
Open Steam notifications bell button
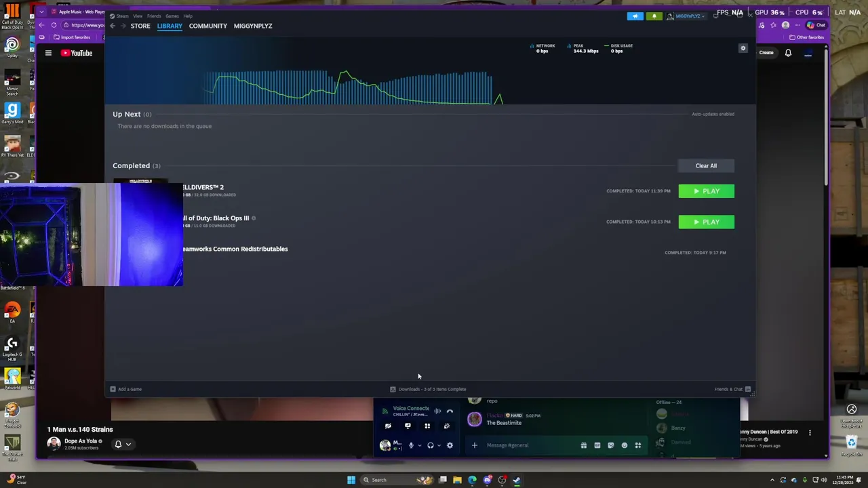click(654, 16)
